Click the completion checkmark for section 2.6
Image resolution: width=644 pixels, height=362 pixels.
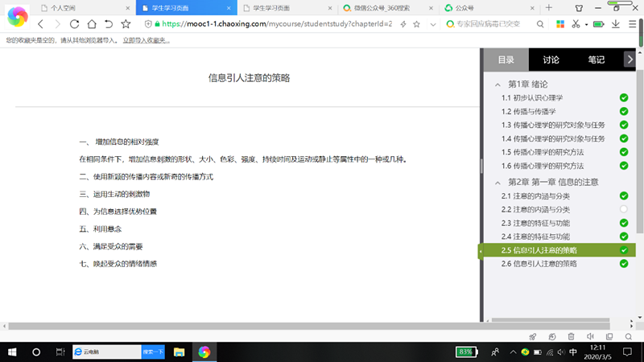click(x=624, y=264)
